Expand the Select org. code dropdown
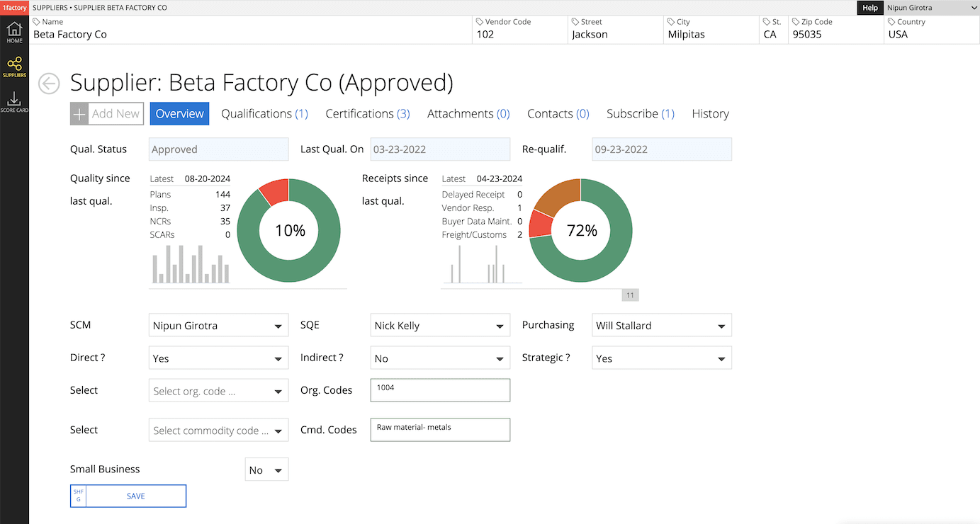980x524 pixels. [218, 390]
